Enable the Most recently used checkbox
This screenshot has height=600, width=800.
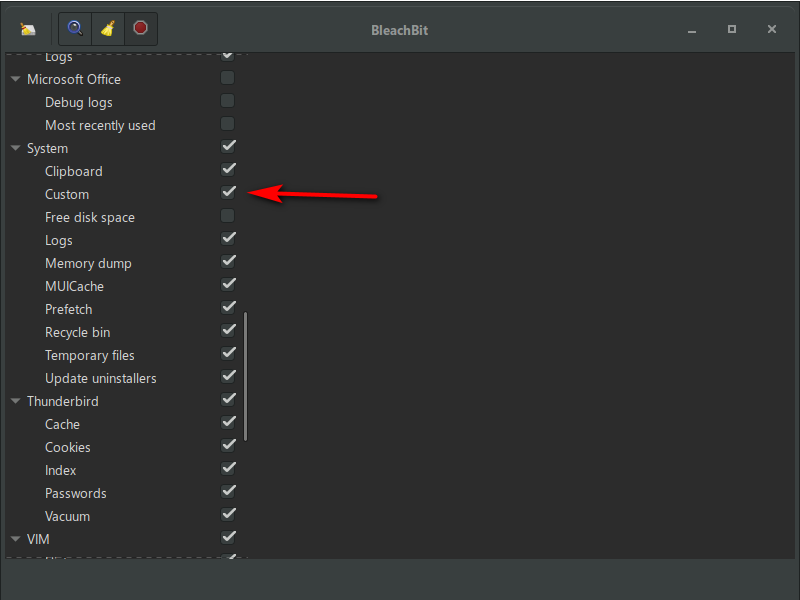pyautogui.click(x=228, y=124)
